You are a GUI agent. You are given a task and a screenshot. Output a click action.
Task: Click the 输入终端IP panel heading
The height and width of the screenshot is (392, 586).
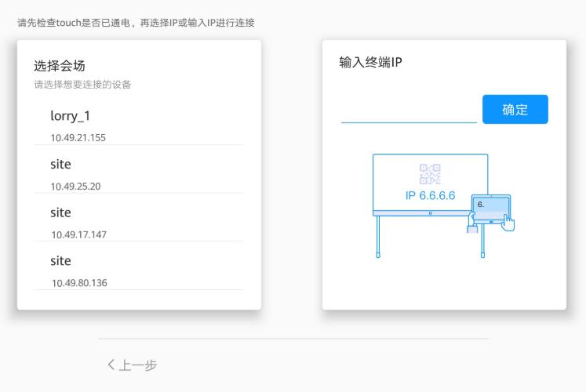(370, 63)
